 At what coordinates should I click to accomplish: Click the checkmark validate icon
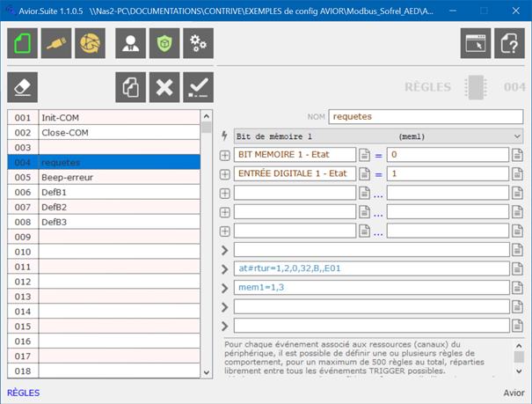point(198,87)
